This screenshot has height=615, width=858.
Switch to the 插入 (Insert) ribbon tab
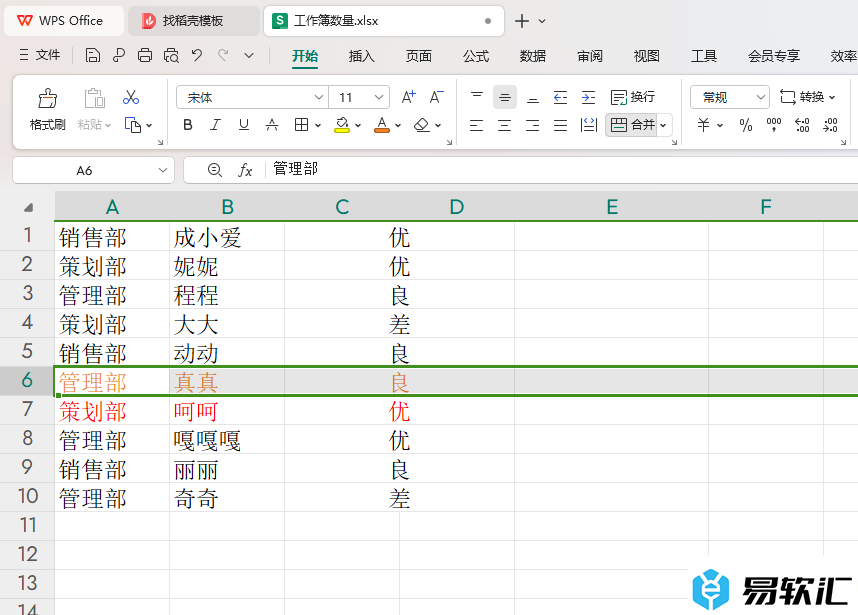(x=361, y=56)
